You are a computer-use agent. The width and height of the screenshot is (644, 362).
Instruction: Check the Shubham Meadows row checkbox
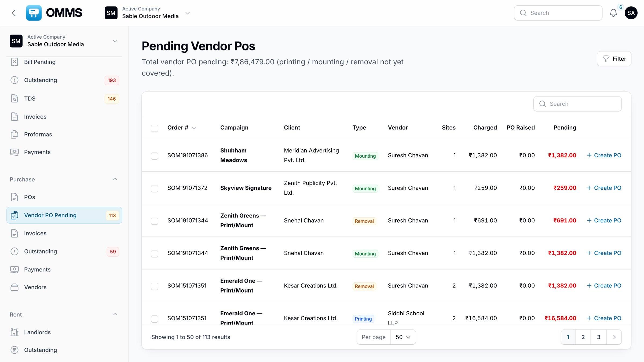click(x=155, y=156)
